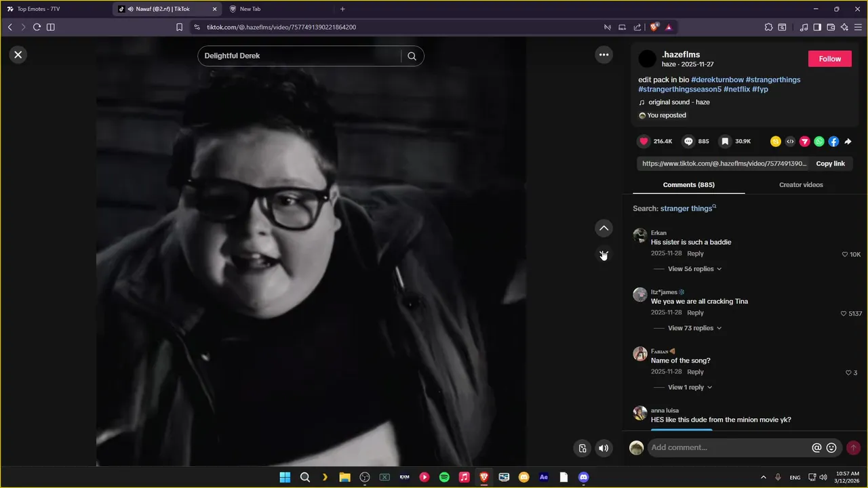868x488 pixels.
Task: Go to the next video with down arrow
Action: pos(604,255)
